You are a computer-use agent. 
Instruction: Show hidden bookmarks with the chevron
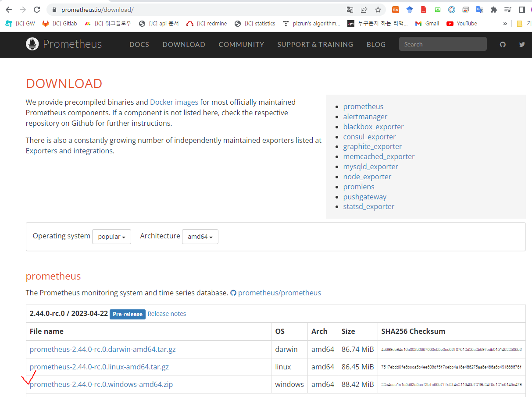tap(505, 24)
